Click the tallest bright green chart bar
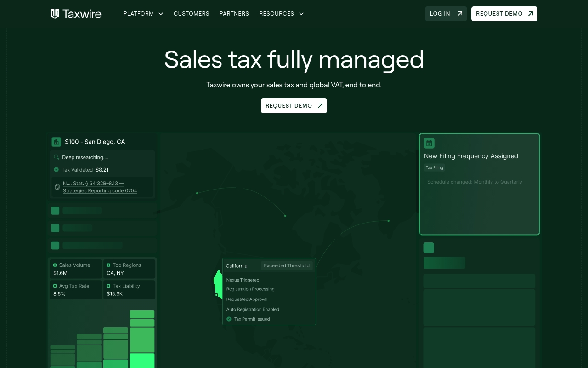Image resolution: width=588 pixels, height=368 pixels. pyautogui.click(x=142, y=339)
